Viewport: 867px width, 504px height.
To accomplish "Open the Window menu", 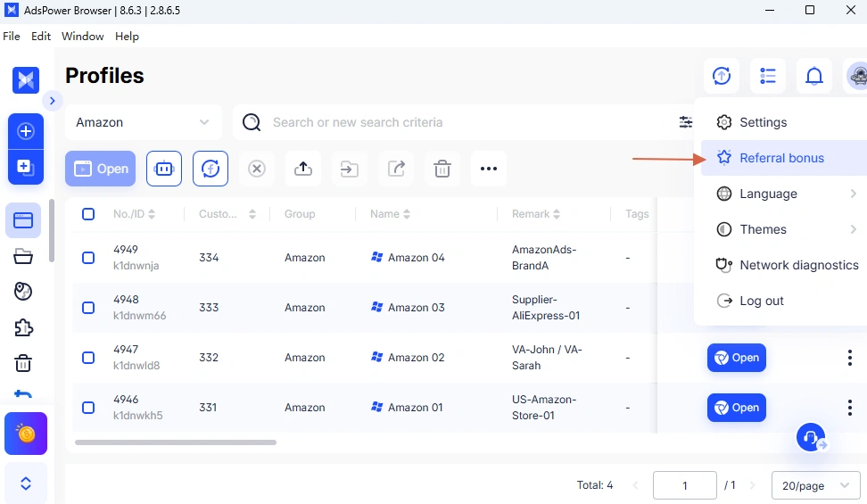I will (x=82, y=36).
